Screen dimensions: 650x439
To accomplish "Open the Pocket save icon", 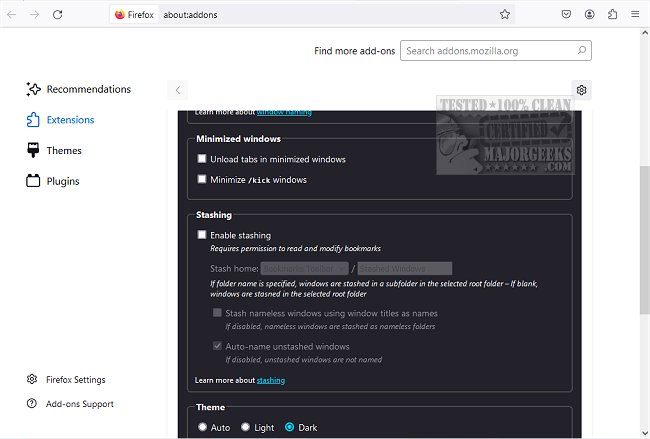I will (566, 15).
